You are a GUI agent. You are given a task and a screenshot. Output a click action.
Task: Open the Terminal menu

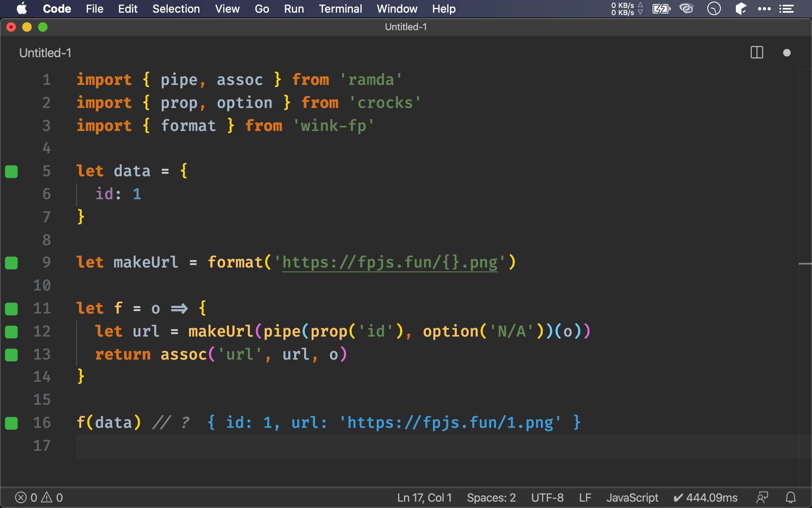coord(340,9)
